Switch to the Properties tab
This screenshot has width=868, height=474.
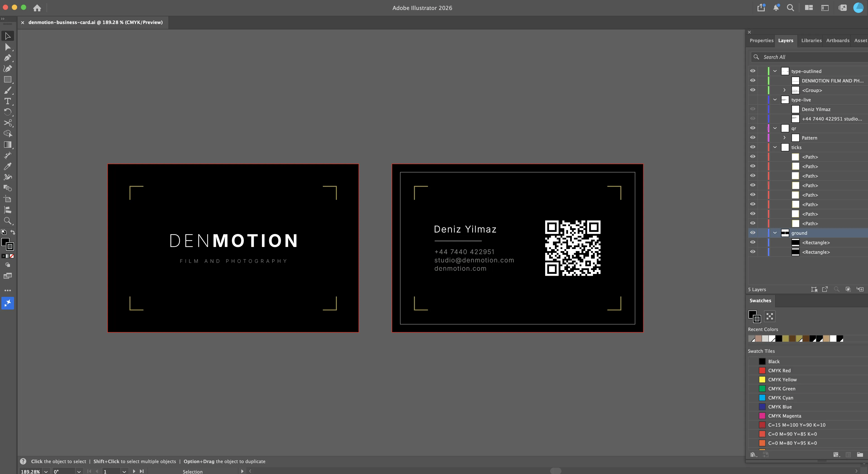click(x=761, y=41)
